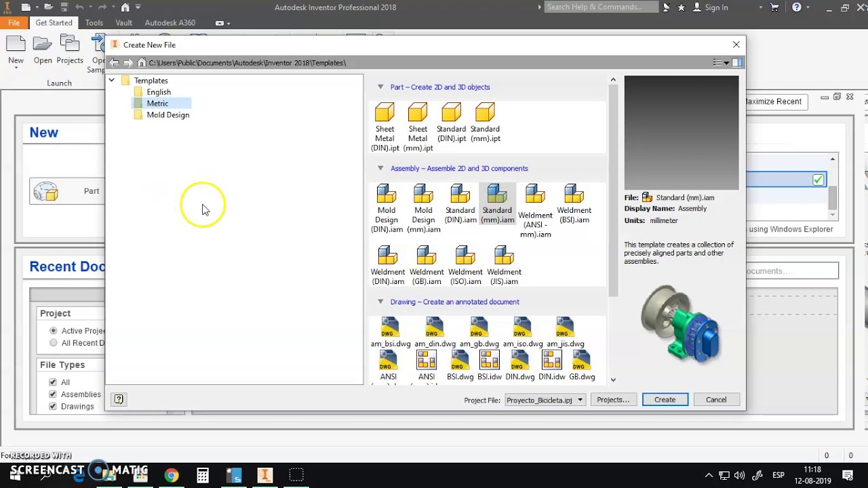Select Weldment (ISO).iam template
Screen dimensions: 868x488
(465, 266)
